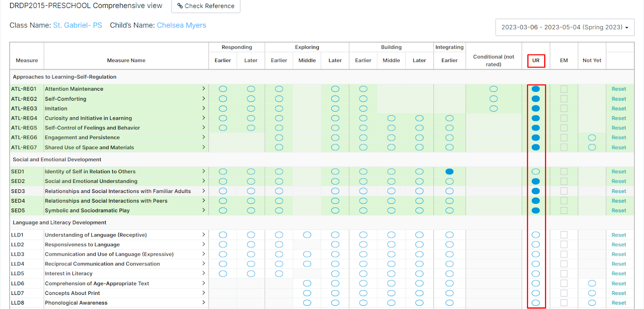This screenshot has height=309, width=644.
Task: Reset the ATL-REG1 rating
Action: click(619, 89)
